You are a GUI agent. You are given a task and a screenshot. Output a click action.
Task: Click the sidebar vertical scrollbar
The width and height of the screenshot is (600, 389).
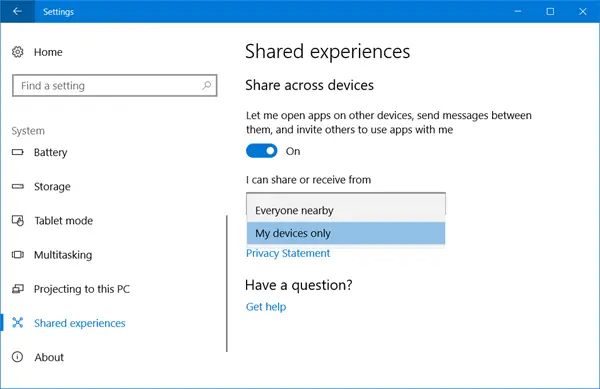pos(227,283)
